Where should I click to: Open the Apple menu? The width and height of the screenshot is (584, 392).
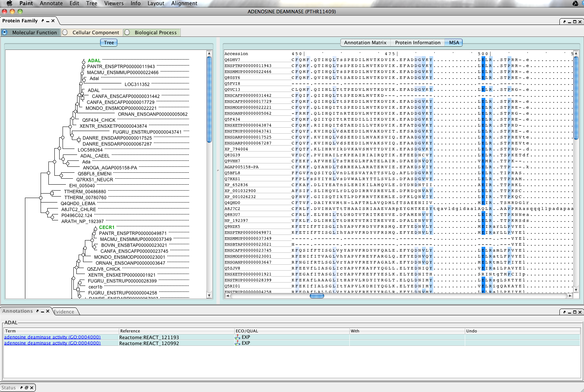[x=9, y=3]
